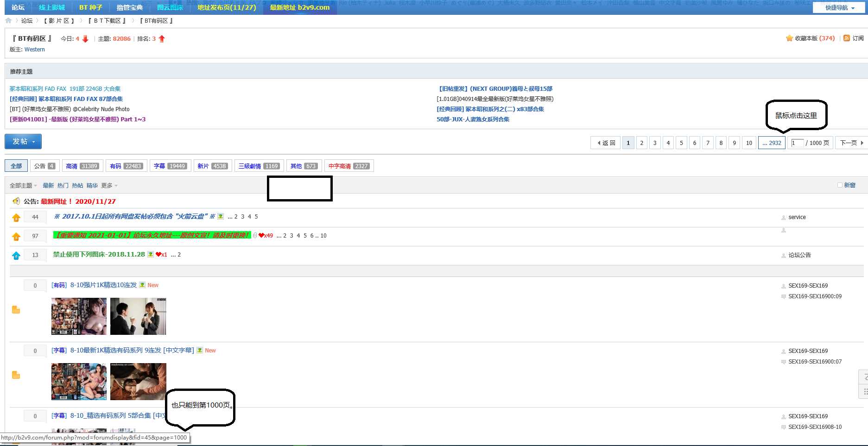Click the image attachment icon after 禁止使用下列图床
The width and height of the screenshot is (868, 446).
click(x=151, y=254)
